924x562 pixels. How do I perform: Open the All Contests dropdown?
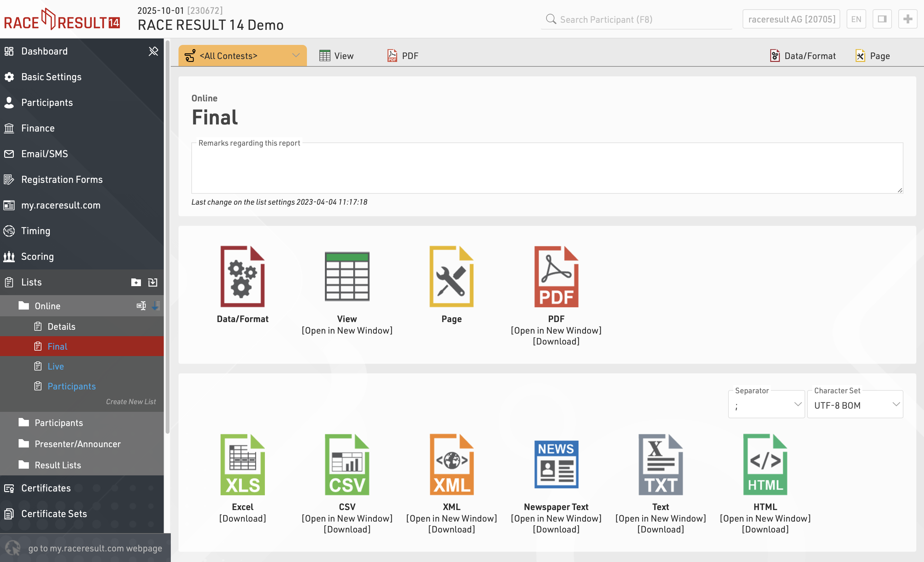242,56
